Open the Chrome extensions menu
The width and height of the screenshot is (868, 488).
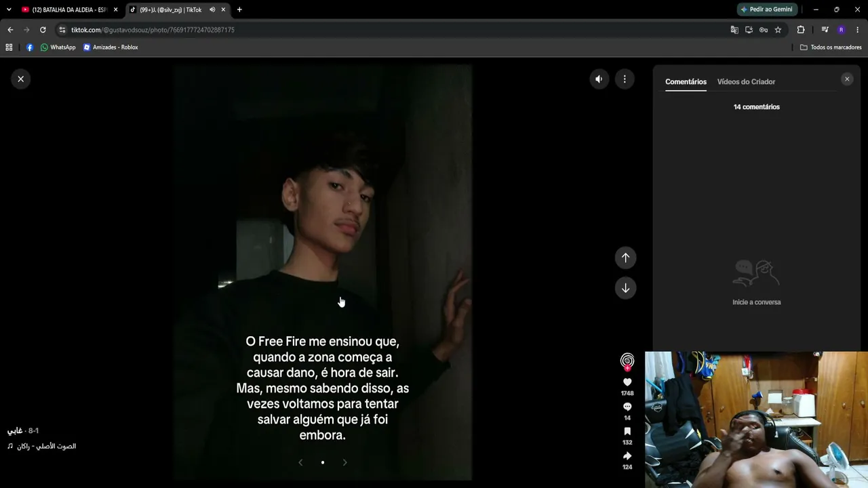(x=801, y=30)
